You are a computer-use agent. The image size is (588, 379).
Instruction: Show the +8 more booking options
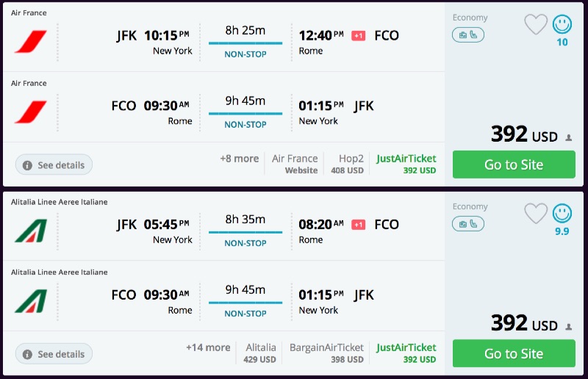239,159
